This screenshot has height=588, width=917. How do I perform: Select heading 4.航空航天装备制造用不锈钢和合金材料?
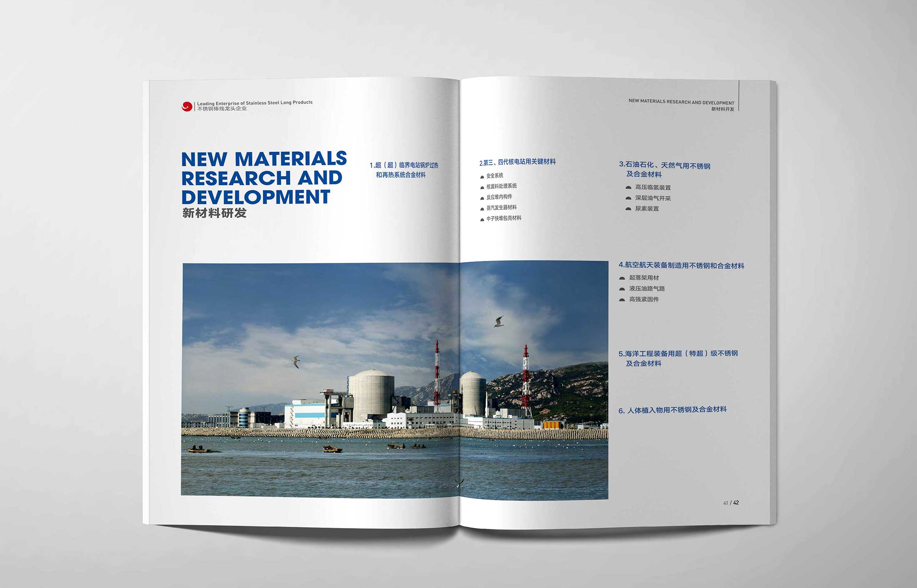coord(681,265)
